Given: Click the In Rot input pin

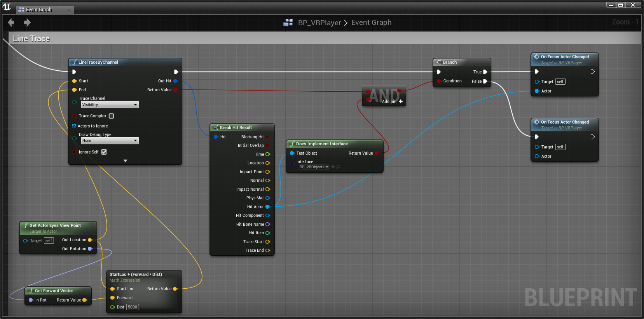Looking at the screenshot, I should (x=31, y=300).
